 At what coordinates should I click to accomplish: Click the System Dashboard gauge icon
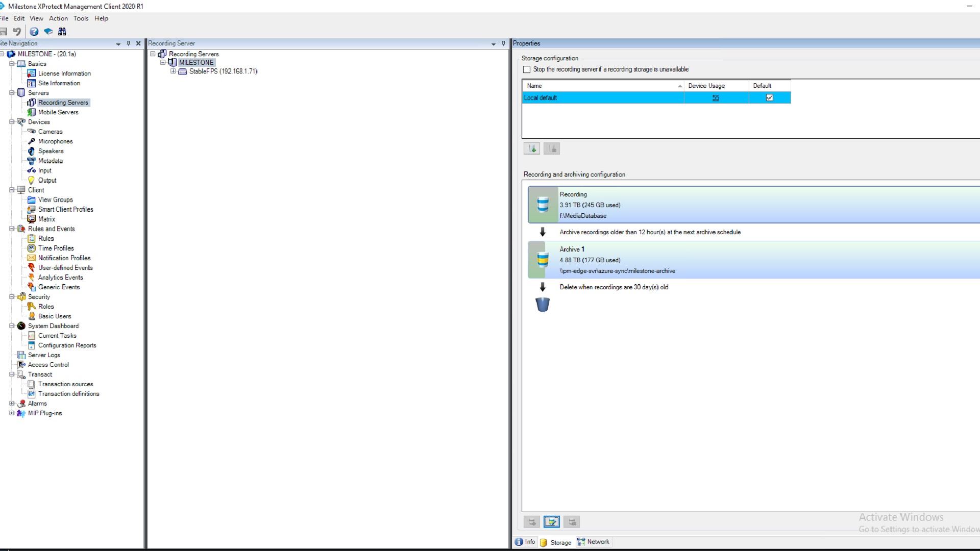click(21, 326)
